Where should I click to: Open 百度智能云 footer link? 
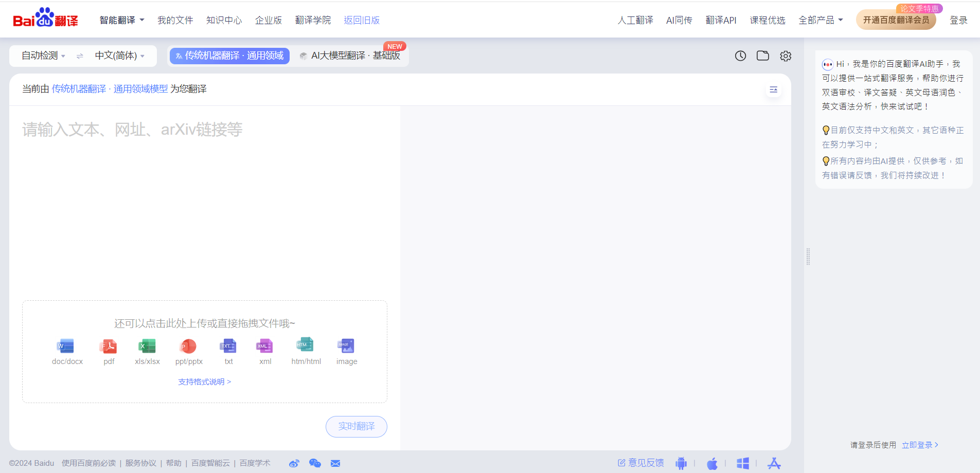click(211, 463)
